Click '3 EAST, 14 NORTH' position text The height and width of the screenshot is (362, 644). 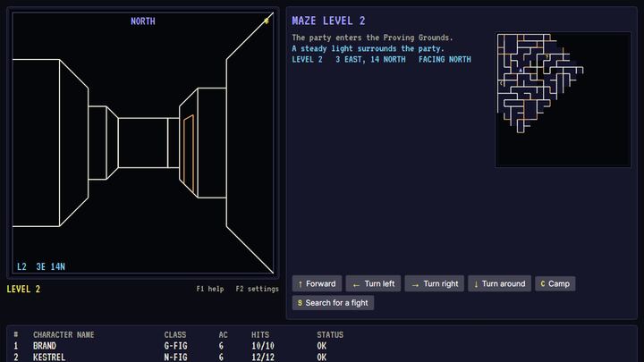pyautogui.click(x=370, y=60)
